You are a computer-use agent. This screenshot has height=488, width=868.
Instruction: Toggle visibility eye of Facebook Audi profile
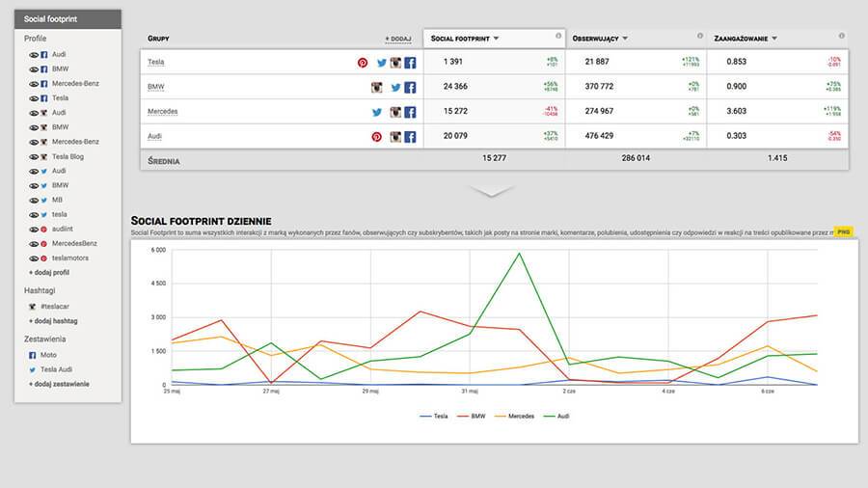tap(34, 55)
